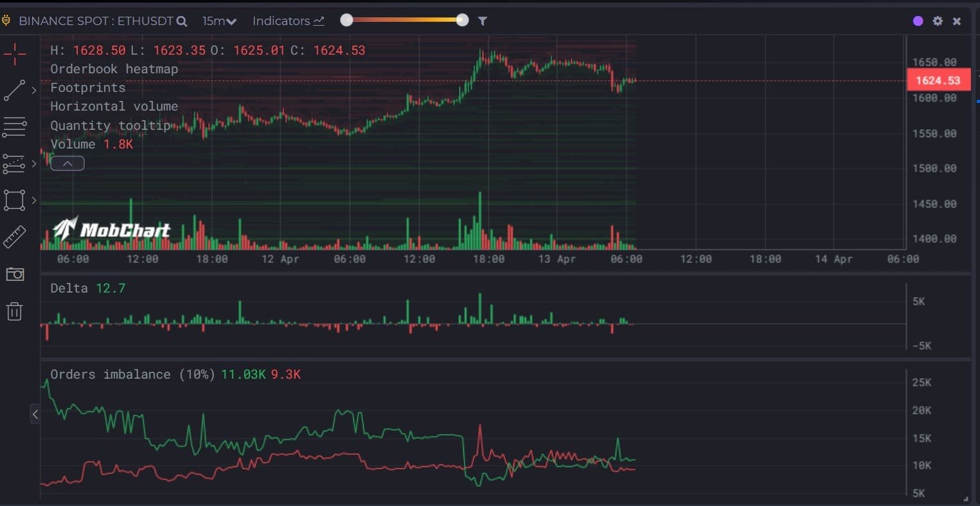Click the purple color circle
The height and width of the screenshot is (506, 980).
pos(918,21)
